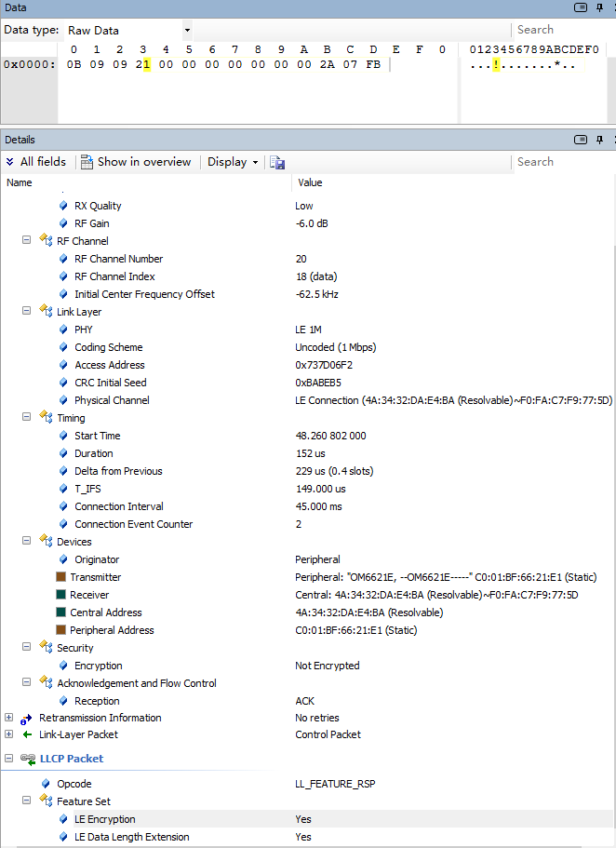Select the RX Quality field icon

click(x=63, y=206)
